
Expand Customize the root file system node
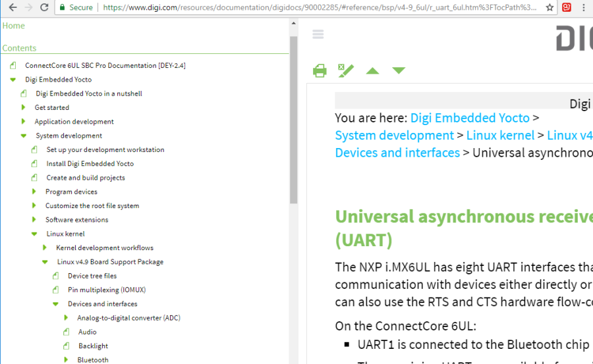[34, 205]
